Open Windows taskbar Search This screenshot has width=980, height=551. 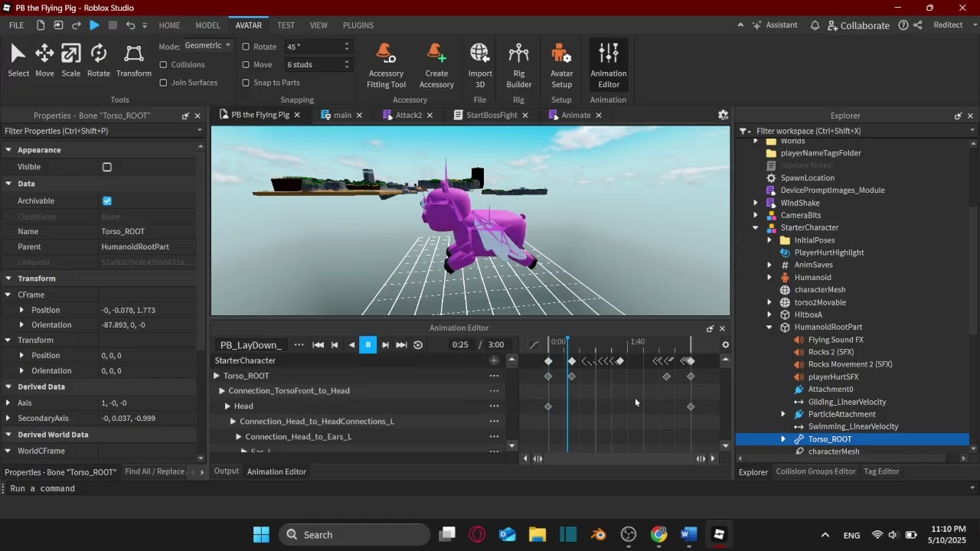click(x=355, y=535)
